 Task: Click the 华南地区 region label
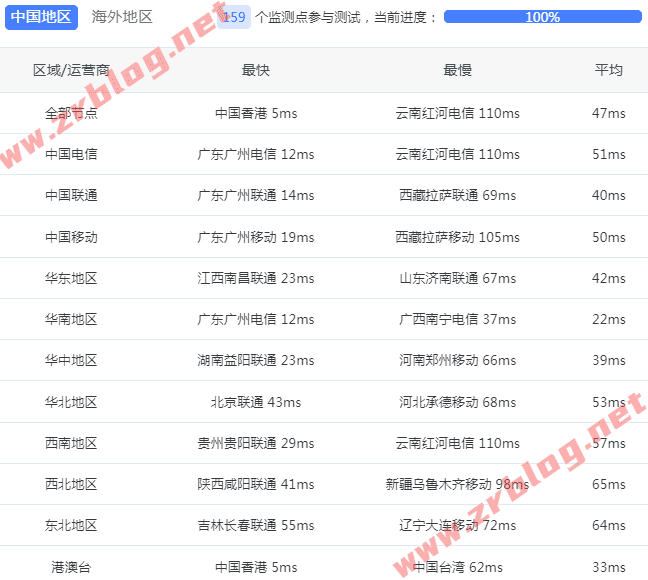pos(71,319)
